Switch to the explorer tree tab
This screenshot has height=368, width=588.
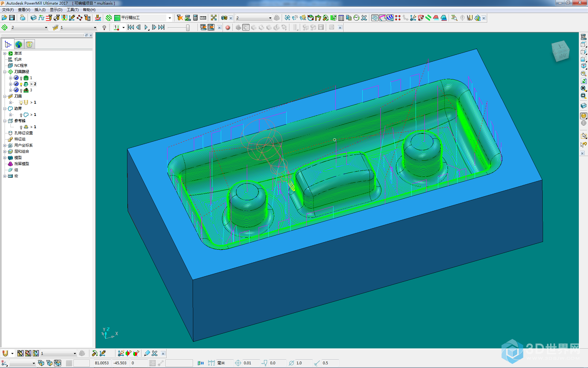(8, 44)
